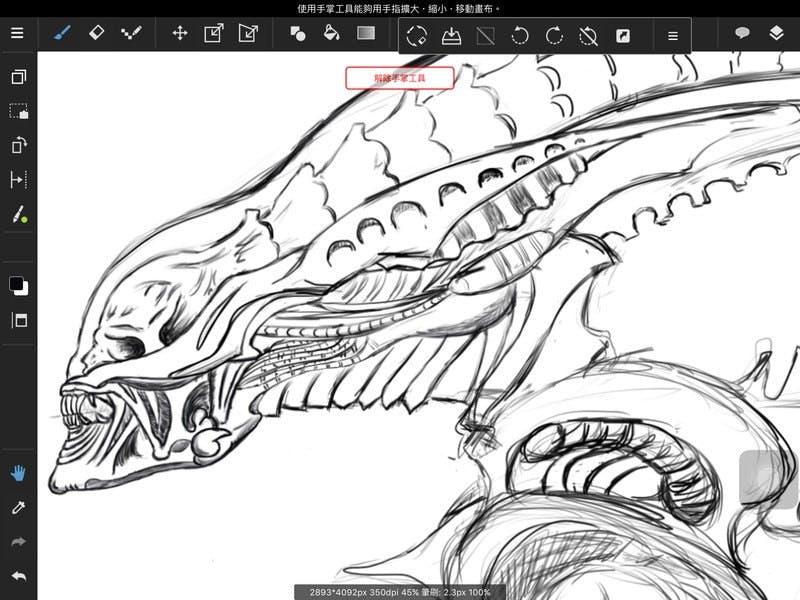Click the rotate page icon in sidebar
Image resolution: width=800 pixels, height=600 pixels.
(x=19, y=145)
